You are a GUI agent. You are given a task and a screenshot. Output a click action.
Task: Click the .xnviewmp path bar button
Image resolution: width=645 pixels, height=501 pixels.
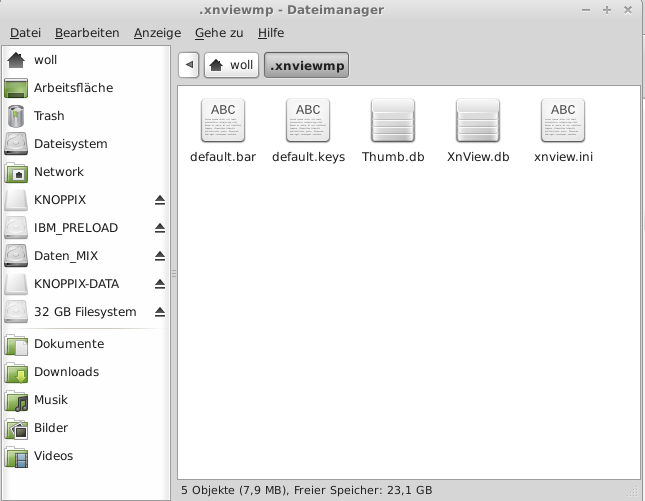click(306, 65)
